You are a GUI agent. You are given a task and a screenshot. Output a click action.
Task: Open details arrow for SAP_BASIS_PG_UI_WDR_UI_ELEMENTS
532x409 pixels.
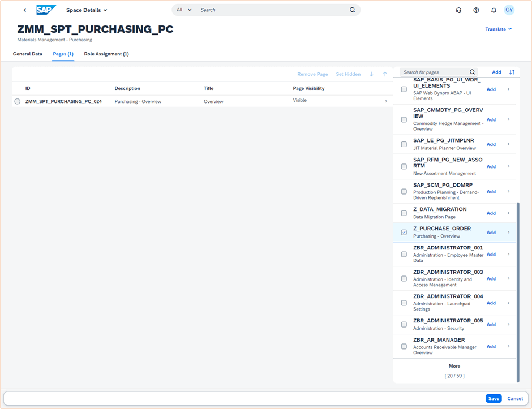point(508,89)
